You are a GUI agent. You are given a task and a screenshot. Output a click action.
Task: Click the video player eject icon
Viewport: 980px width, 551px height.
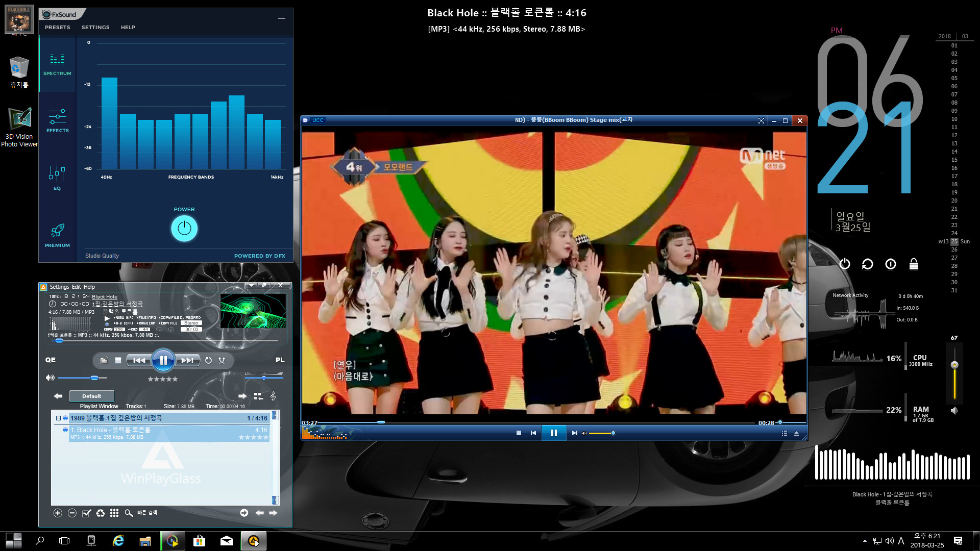click(x=796, y=433)
